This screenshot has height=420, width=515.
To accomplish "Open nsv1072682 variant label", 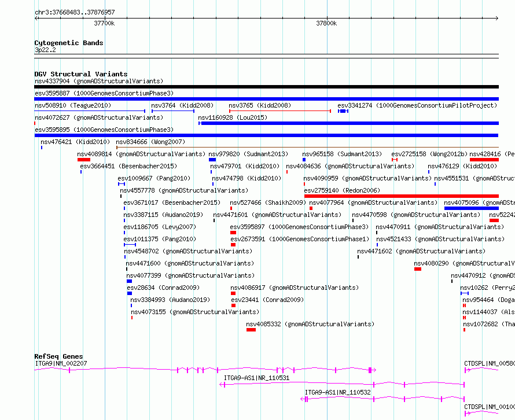I will pos(489,324).
